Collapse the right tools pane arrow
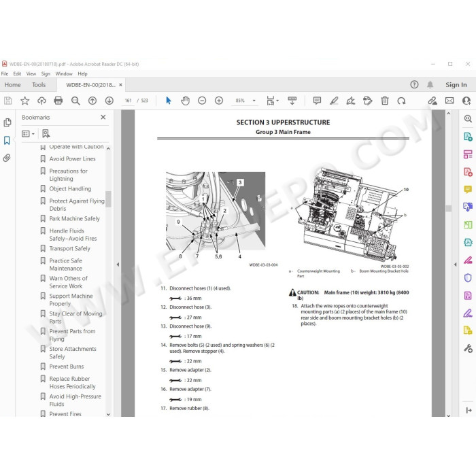Image resolution: width=476 pixels, height=476 pixels. click(455, 265)
